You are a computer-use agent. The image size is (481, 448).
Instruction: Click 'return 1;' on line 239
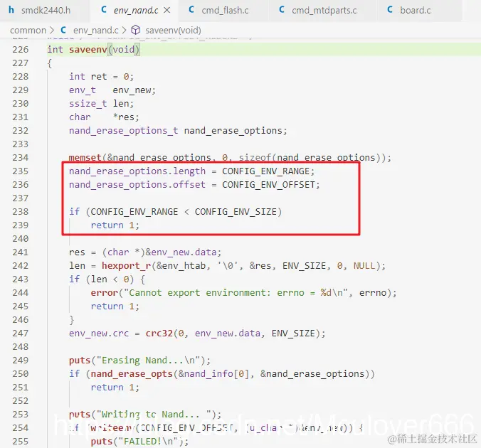click(x=115, y=225)
